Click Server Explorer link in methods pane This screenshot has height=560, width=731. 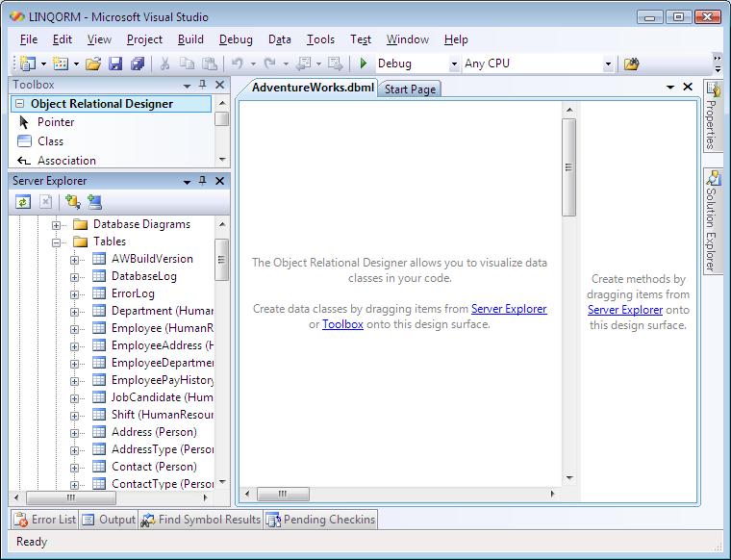(625, 310)
